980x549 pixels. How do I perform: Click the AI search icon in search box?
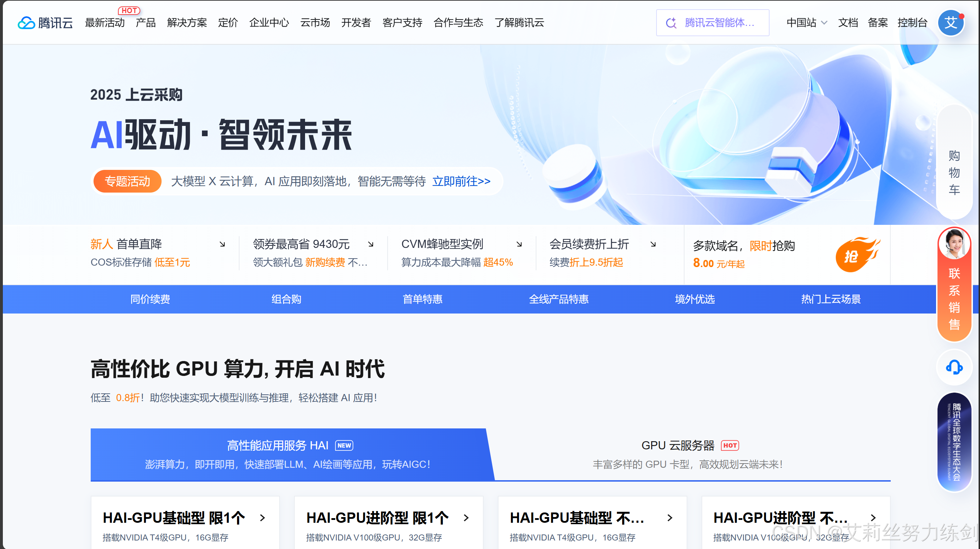(671, 23)
